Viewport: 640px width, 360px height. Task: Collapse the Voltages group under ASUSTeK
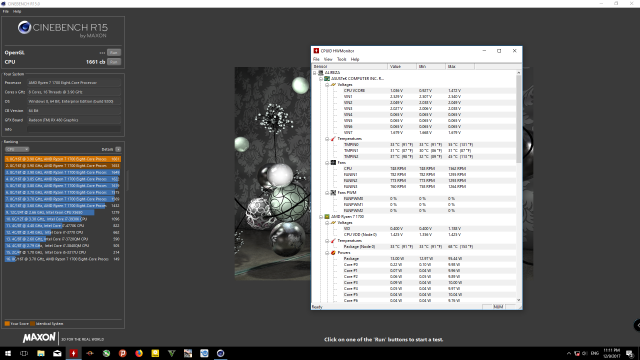click(x=327, y=84)
